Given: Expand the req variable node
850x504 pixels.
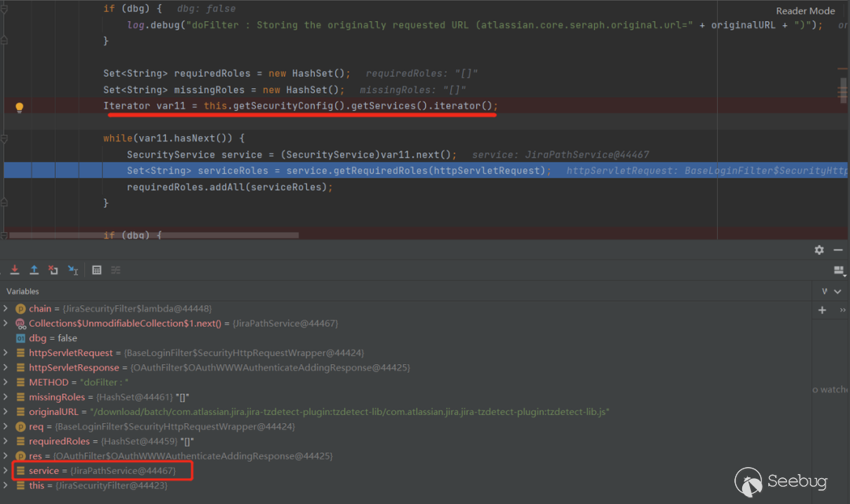Looking at the screenshot, I should click(6, 426).
